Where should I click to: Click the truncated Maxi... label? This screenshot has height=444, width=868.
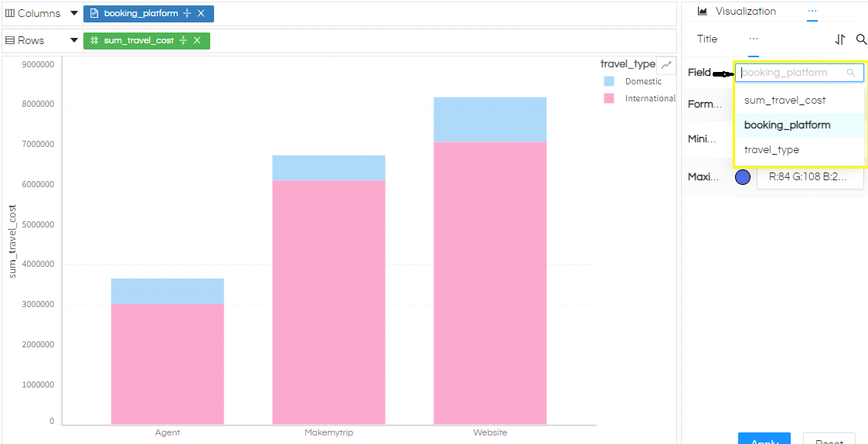tap(704, 177)
